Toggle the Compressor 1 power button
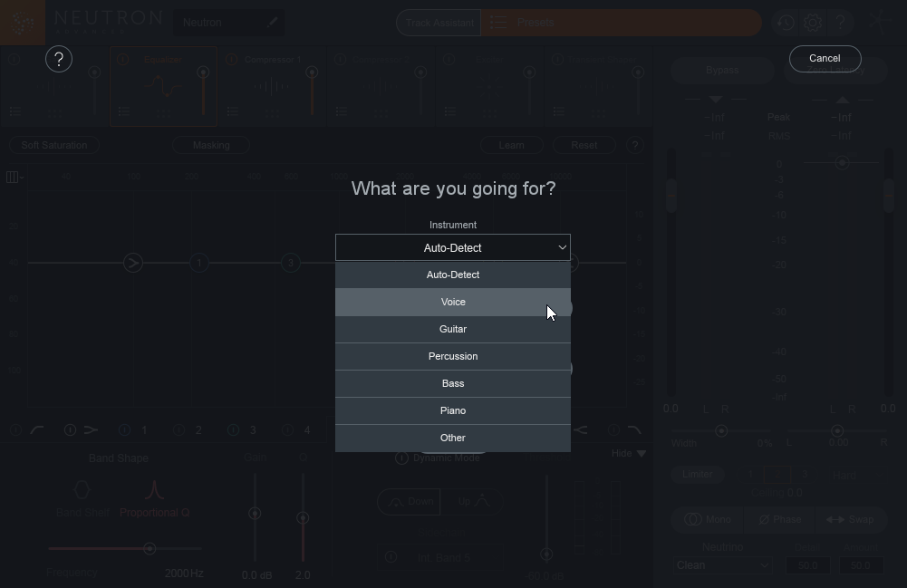The height and width of the screenshot is (588, 907). click(231, 60)
